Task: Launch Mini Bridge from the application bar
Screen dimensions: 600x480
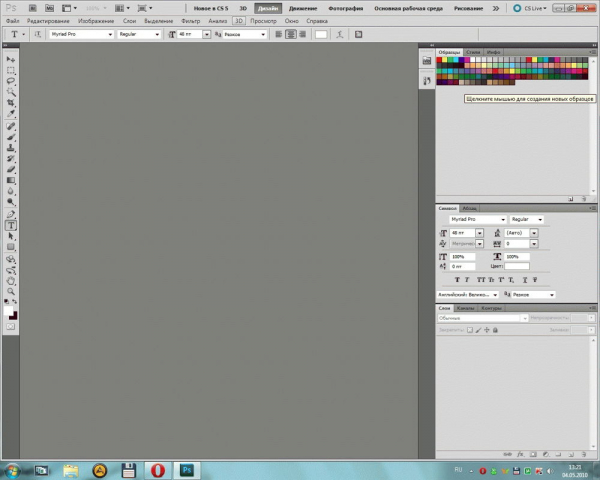Action: (x=49, y=8)
